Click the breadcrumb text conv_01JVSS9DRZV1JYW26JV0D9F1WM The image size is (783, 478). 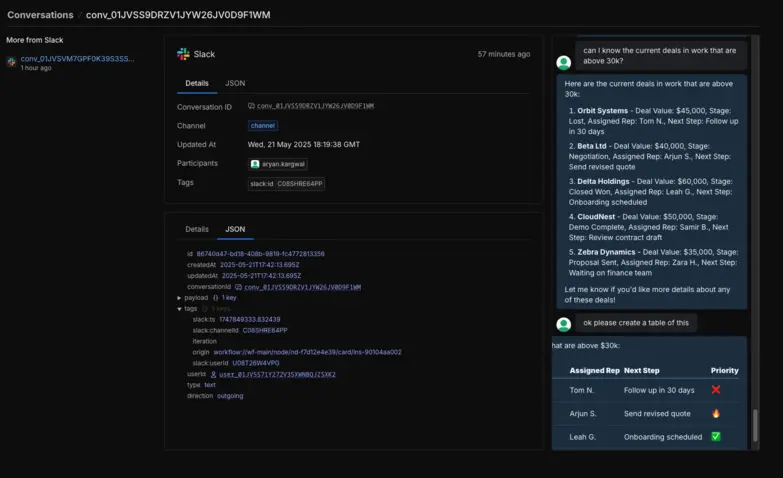[x=178, y=15]
